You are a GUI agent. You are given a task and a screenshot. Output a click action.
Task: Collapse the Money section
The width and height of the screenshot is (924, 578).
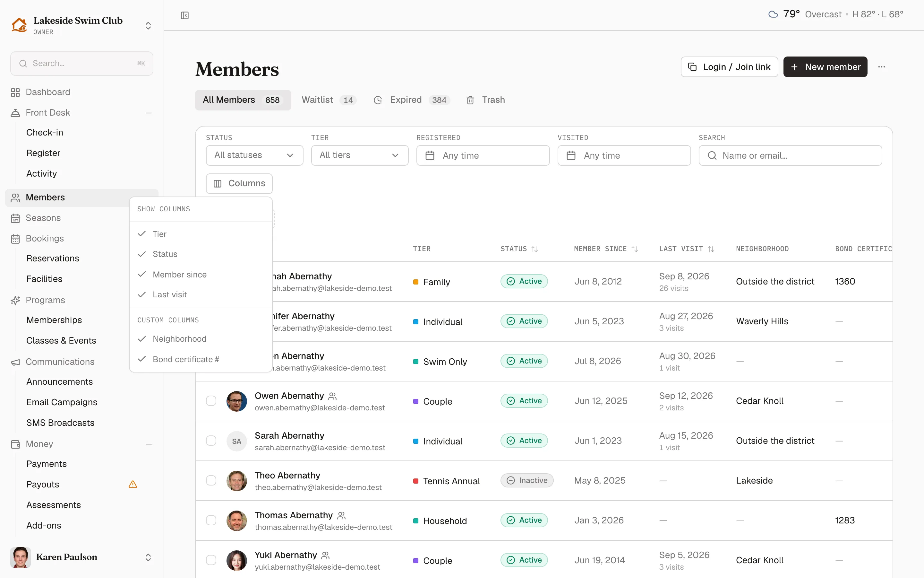149,444
